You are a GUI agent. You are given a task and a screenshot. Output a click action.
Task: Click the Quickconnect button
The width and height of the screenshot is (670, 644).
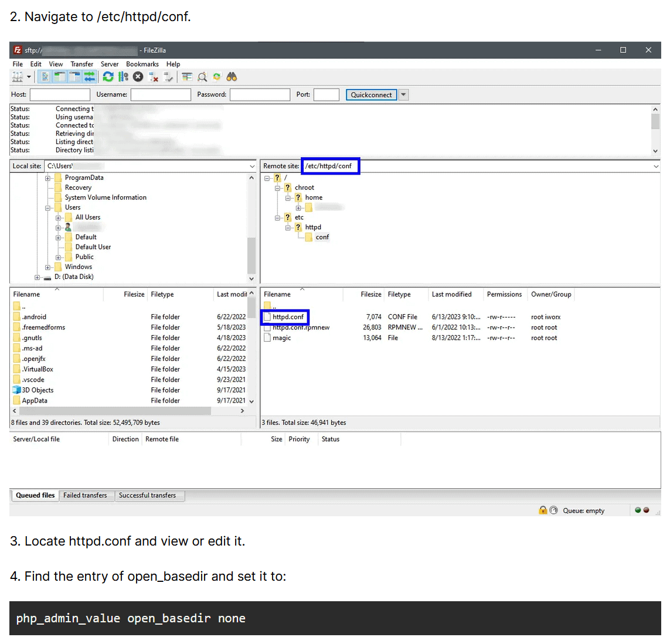(x=371, y=95)
